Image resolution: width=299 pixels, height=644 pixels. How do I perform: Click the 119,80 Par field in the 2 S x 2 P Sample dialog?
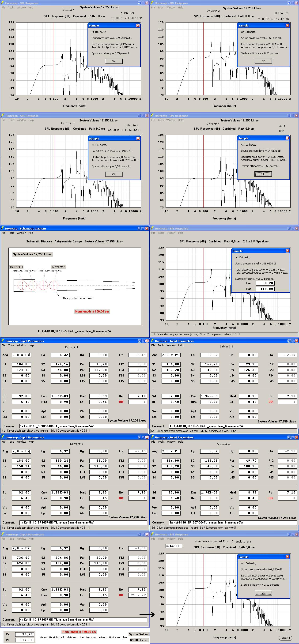(x=265, y=289)
